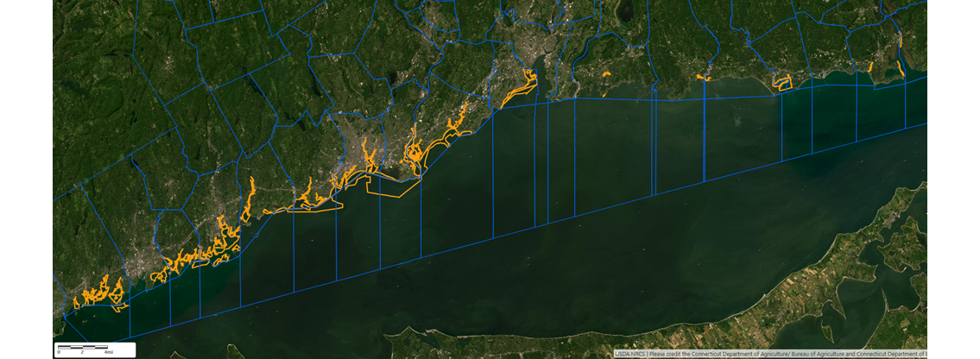Click the black margin left of the map

[26, 173]
